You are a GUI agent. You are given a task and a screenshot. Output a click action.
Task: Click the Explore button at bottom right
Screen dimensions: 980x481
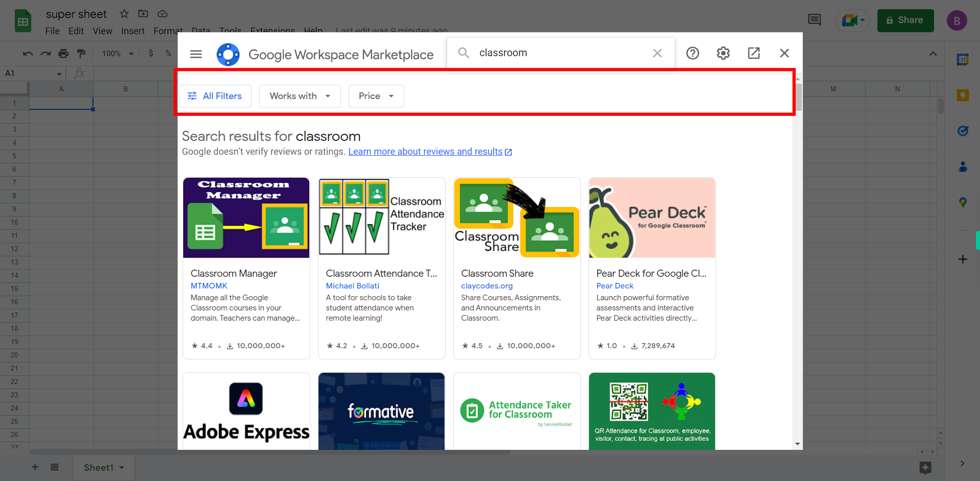point(925,468)
